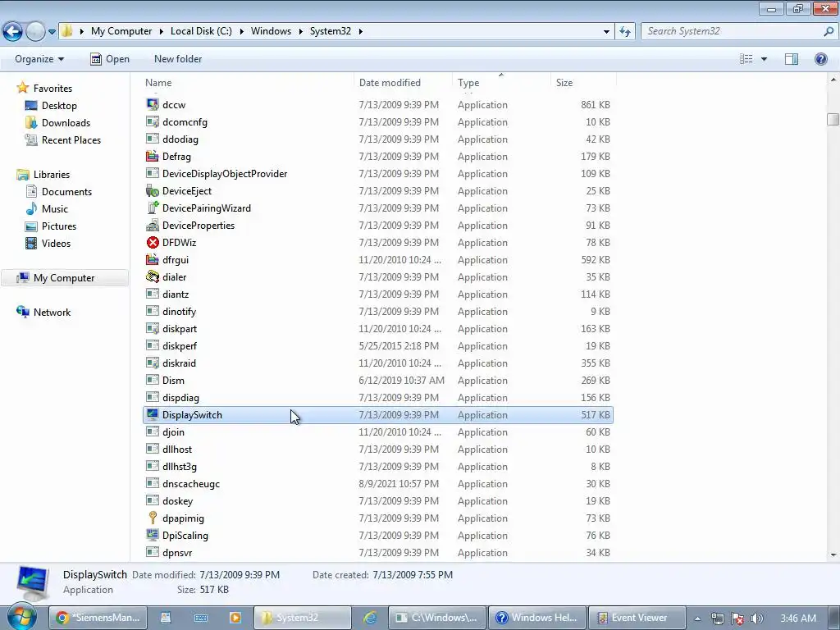Select the dnscacheugc file name

tap(190, 484)
